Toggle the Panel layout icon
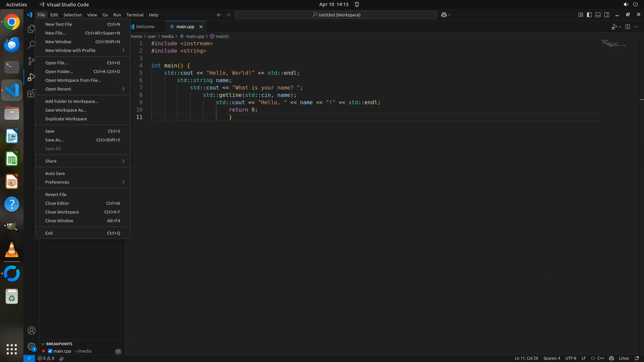 pyautogui.click(x=598, y=15)
